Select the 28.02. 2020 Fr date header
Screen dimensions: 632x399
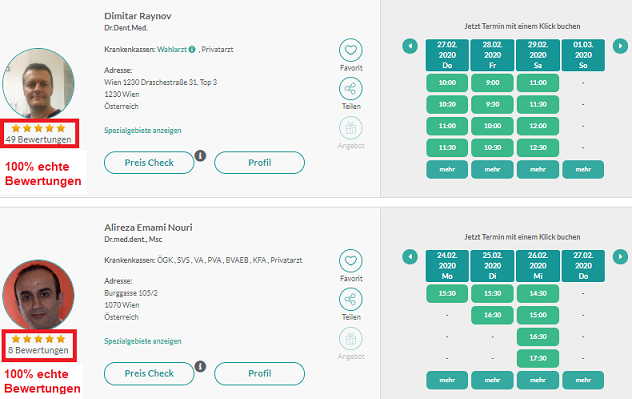(x=493, y=55)
